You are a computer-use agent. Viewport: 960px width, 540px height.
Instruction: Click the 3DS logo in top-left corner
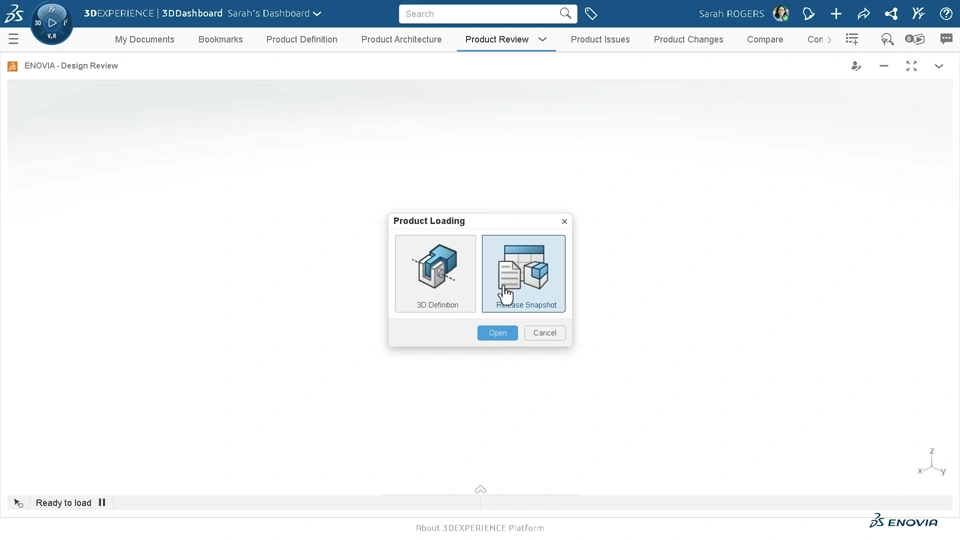(x=13, y=13)
